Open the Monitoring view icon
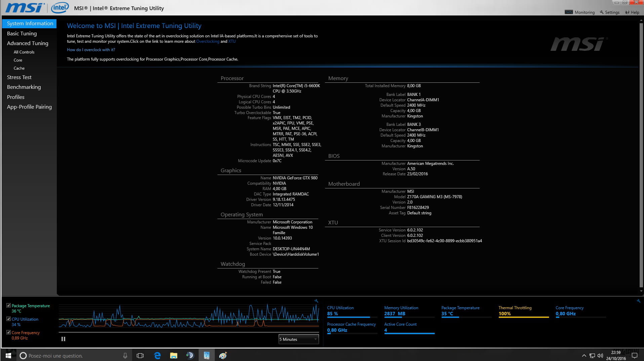This screenshot has width=644, height=361. (569, 12)
